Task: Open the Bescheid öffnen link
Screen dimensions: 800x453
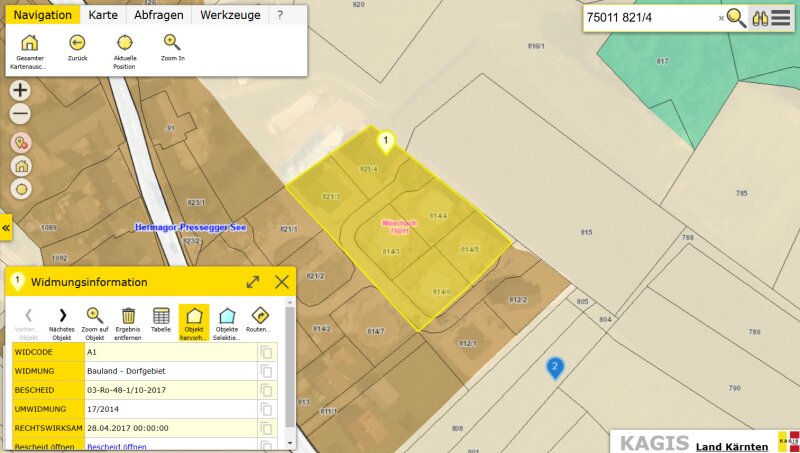Action: 117,446
